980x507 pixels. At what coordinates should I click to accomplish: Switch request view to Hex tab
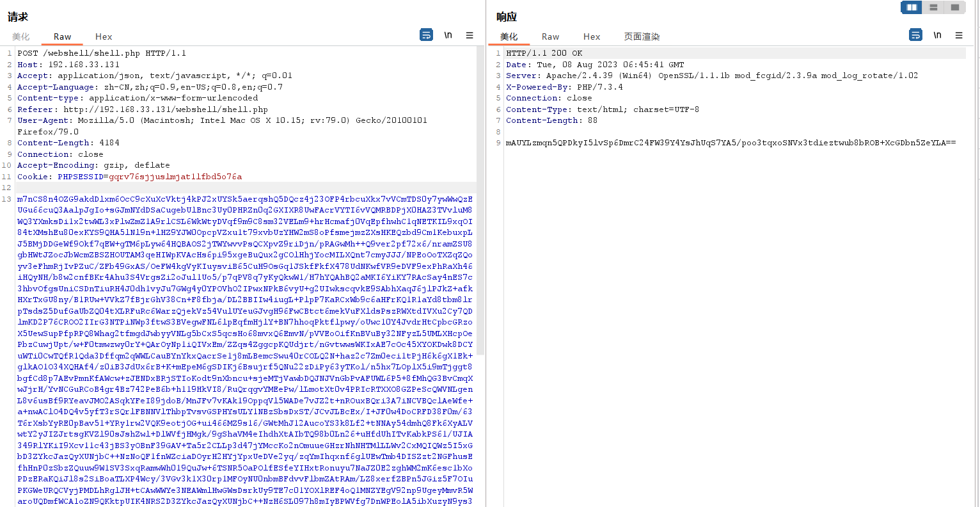(x=104, y=37)
